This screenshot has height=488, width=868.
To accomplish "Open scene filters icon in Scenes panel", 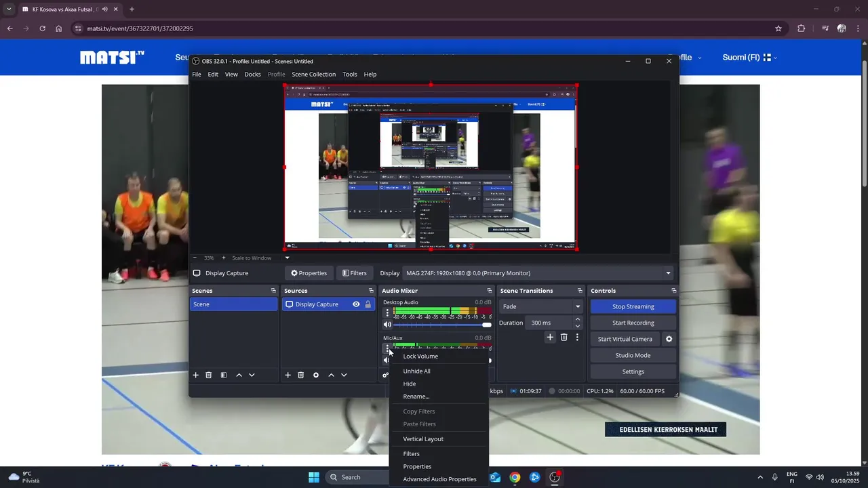I will [224, 375].
